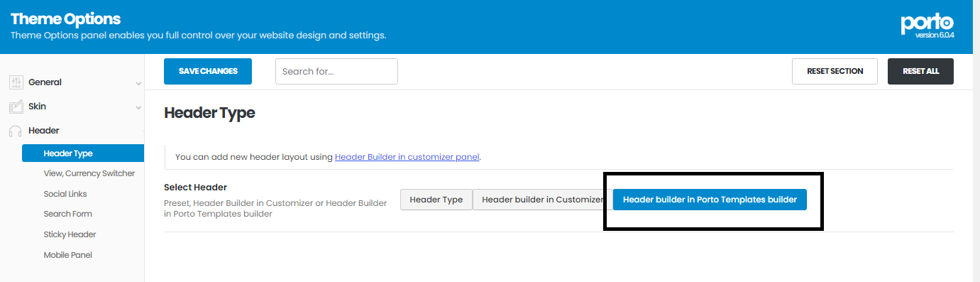
Task: Open Mobile Panel settings
Action: click(x=67, y=255)
